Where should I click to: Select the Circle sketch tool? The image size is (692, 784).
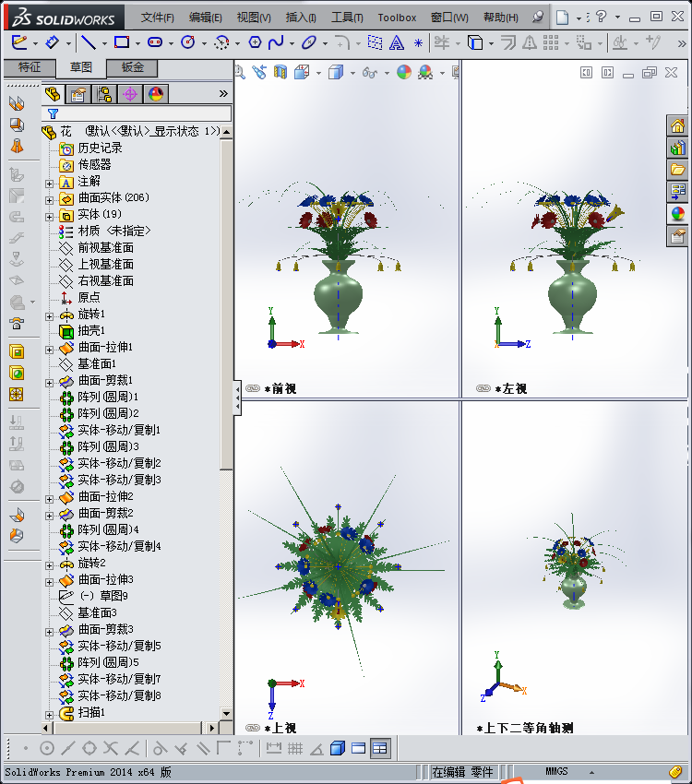click(x=188, y=42)
